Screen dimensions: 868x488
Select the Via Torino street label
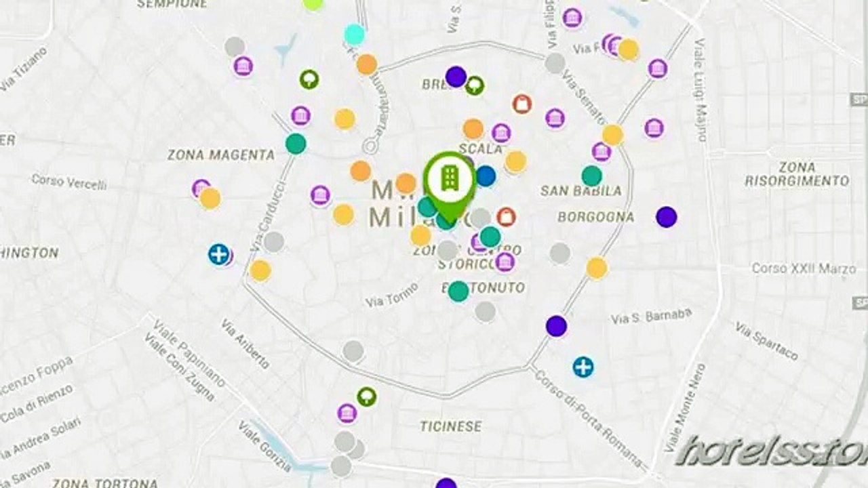(391, 295)
